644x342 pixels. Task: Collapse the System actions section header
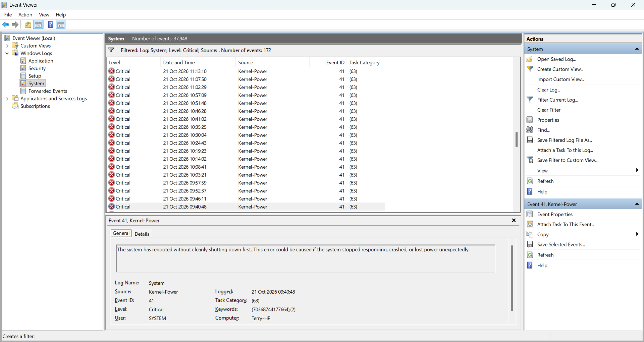(x=637, y=49)
